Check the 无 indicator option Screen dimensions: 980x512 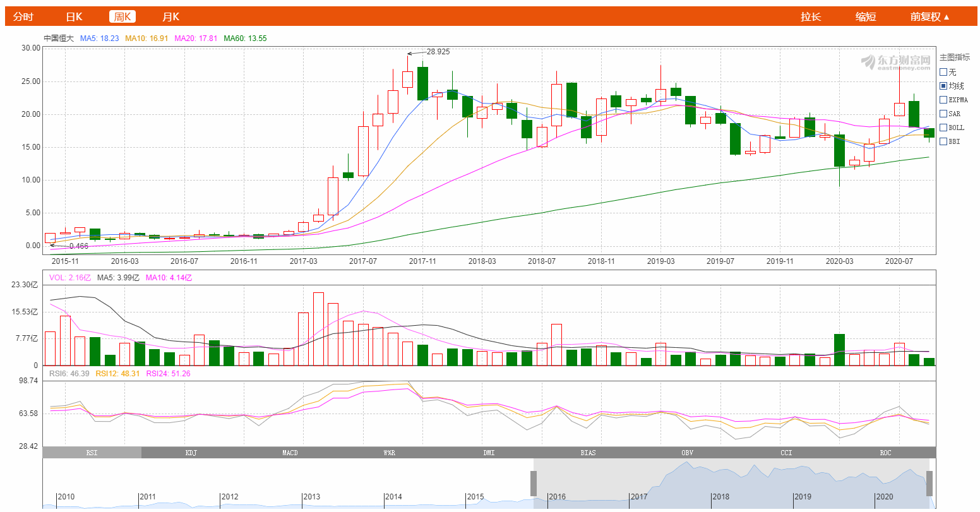click(x=944, y=72)
